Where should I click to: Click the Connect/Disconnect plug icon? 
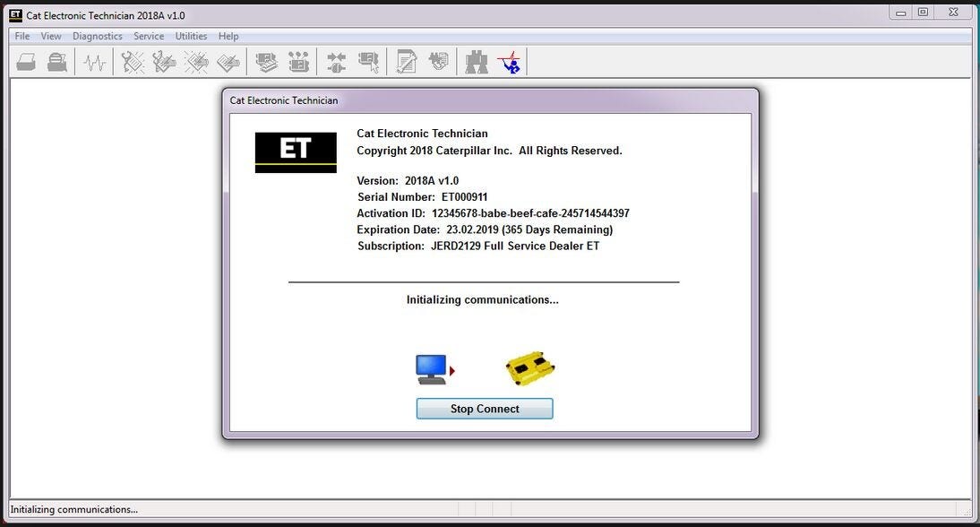pyautogui.click(x=336, y=62)
